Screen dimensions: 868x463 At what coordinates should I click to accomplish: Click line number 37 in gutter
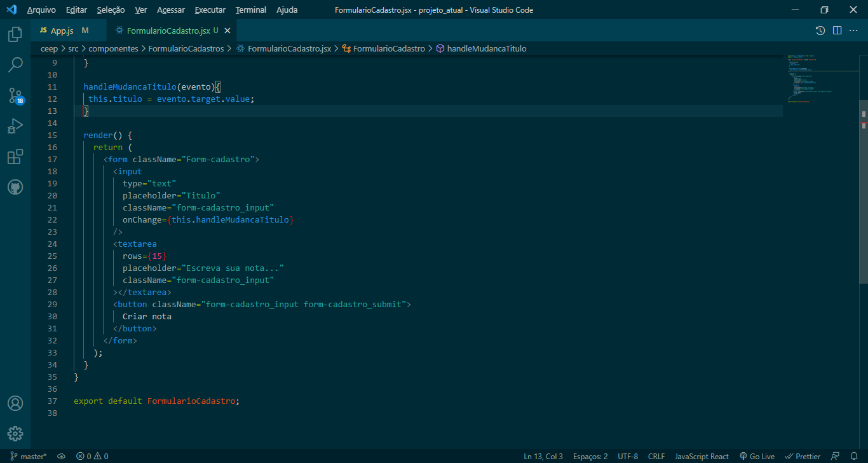point(52,401)
